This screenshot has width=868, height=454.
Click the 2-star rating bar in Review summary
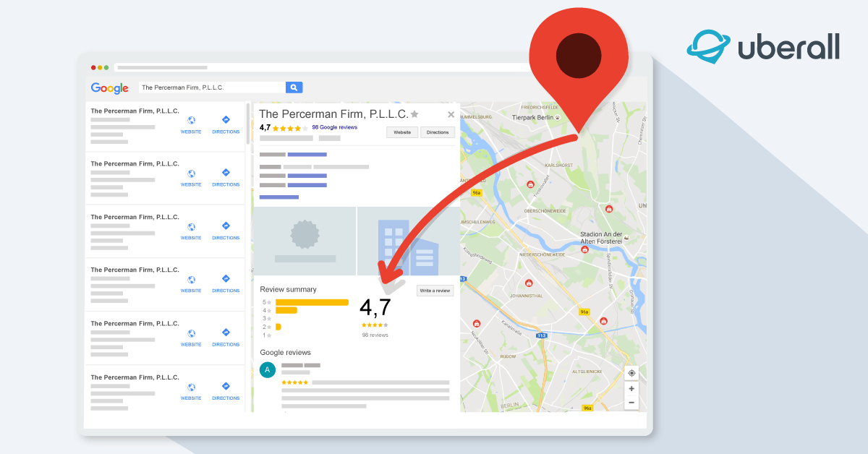coord(278,327)
